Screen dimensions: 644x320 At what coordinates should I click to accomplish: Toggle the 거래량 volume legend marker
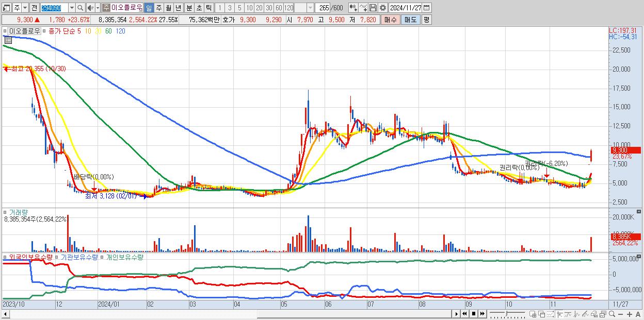6,212
